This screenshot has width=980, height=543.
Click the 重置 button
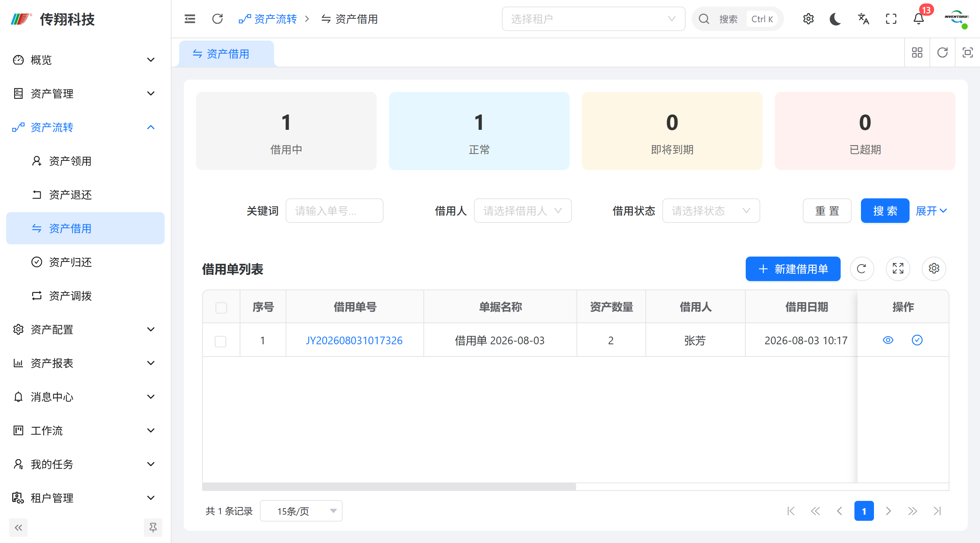[827, 211]
